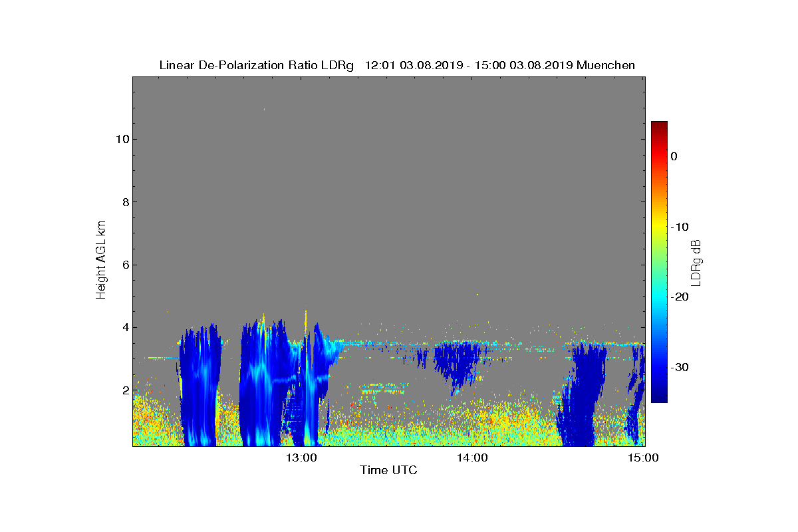Click the date range text "12:01 03.08.2019"

coord(413,65)
